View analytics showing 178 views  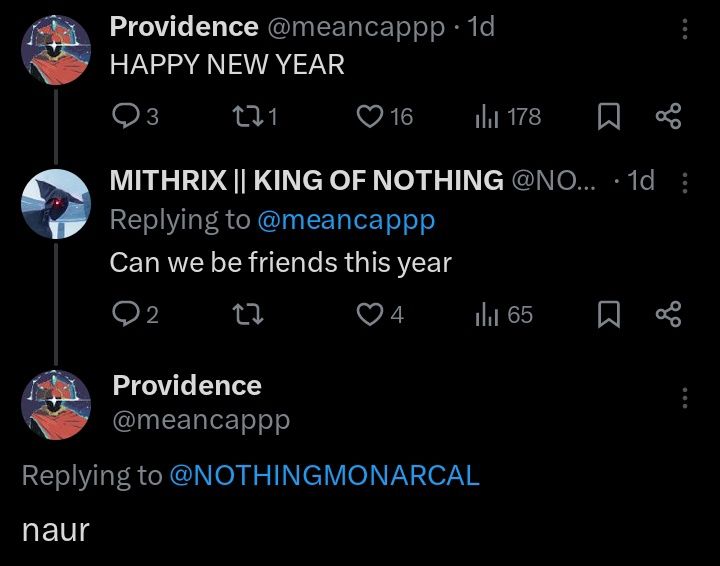coord(508,116)
